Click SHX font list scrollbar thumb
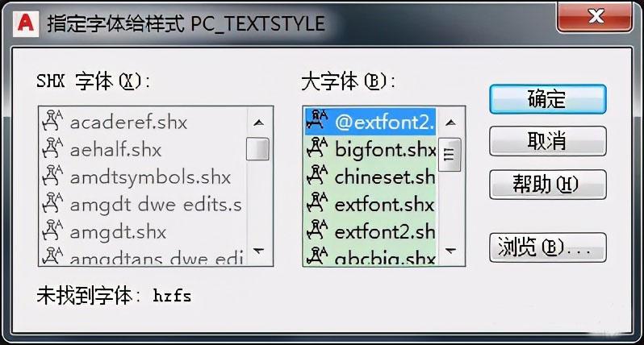Screen dimensions: 644x345 click(258, 149)
